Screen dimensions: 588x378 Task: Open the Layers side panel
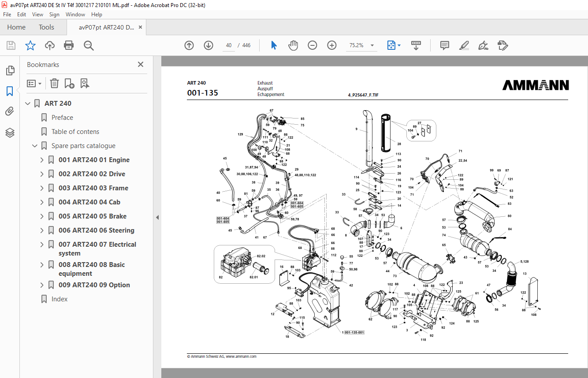(10, 133)
